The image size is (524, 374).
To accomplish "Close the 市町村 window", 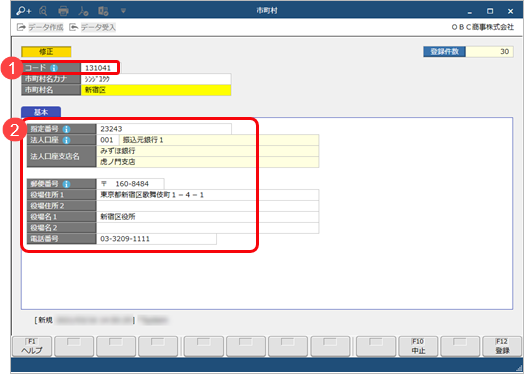I will point(510,11).
